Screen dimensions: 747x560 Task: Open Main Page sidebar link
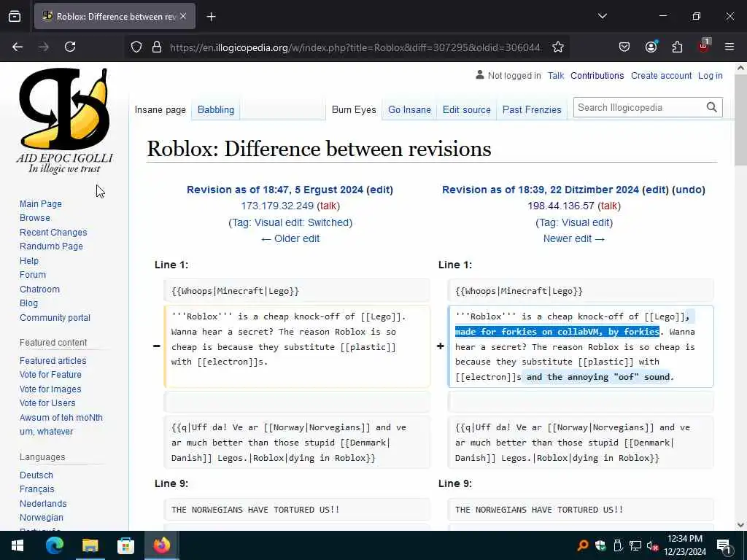pyautogui.click(x=41, y=204)
